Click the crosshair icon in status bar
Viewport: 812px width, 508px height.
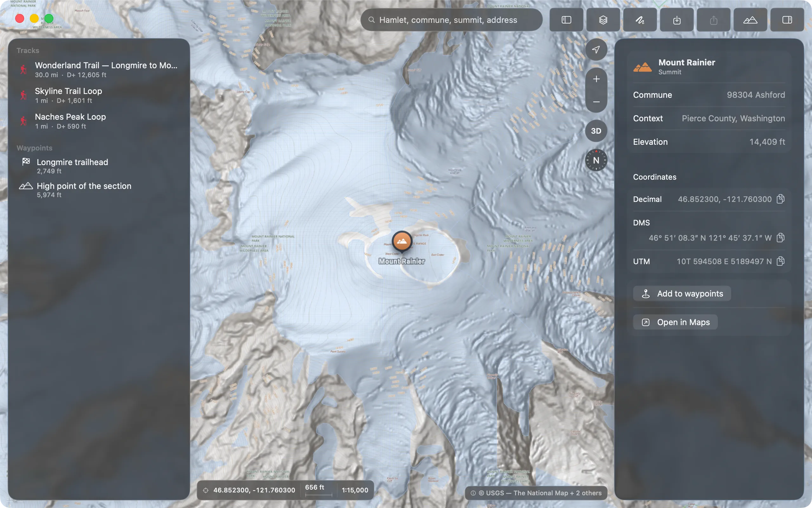point(206,491)
